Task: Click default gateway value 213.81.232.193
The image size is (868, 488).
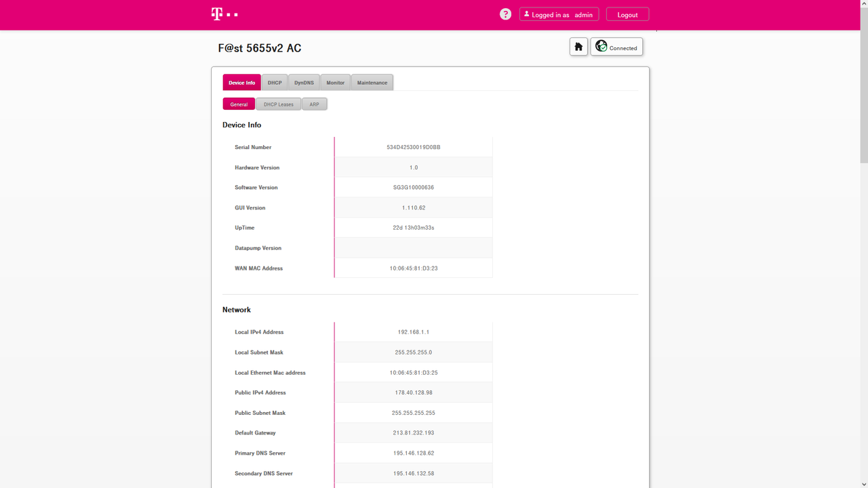Action: click(x=414, y=432)
